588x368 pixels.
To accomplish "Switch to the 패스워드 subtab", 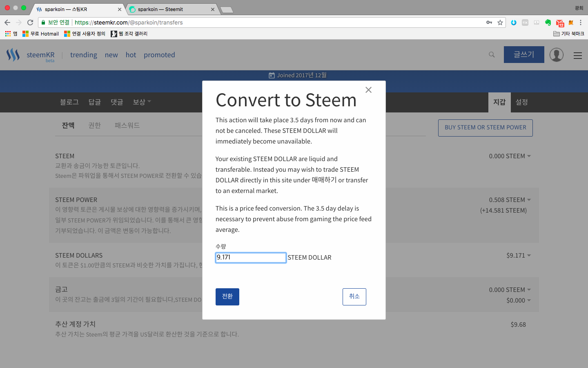I will (x=127, y=126).
